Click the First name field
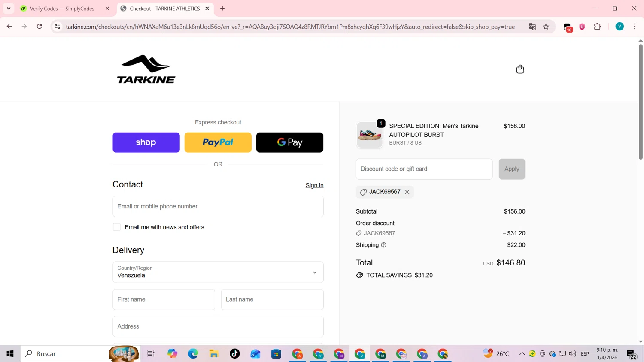 (164, 299)
